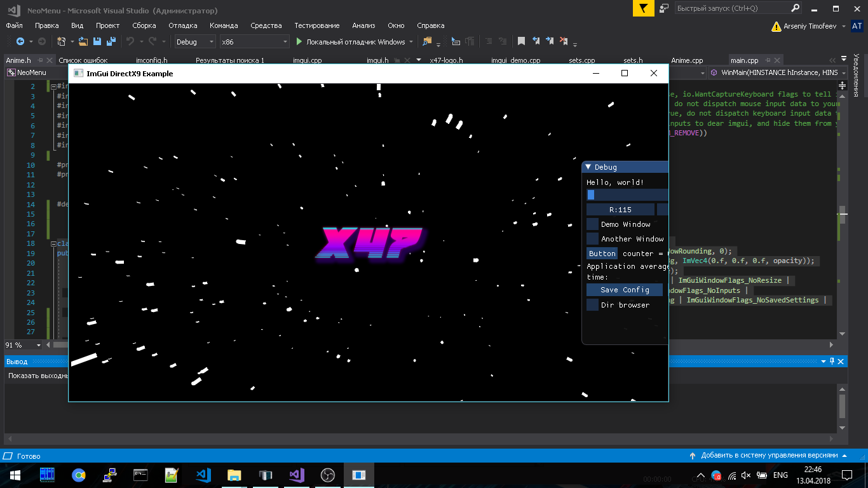
Task: Click the Save All toolbar icon
Action: tap(111, 41)
